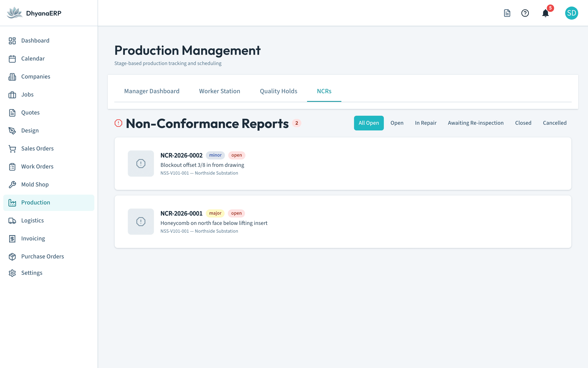Open report NCR-2026-0001 title
Viewport: 588px width, 368px height.
tap(181, 213)
